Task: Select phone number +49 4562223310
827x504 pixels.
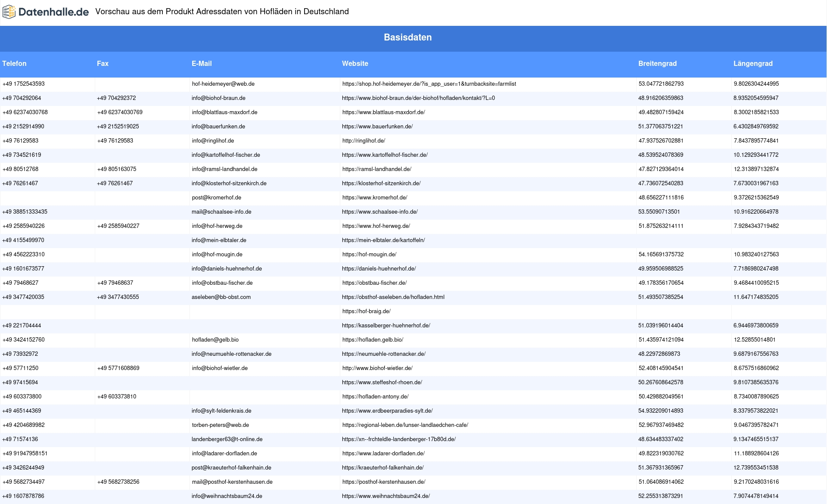Action: (23, 255)
